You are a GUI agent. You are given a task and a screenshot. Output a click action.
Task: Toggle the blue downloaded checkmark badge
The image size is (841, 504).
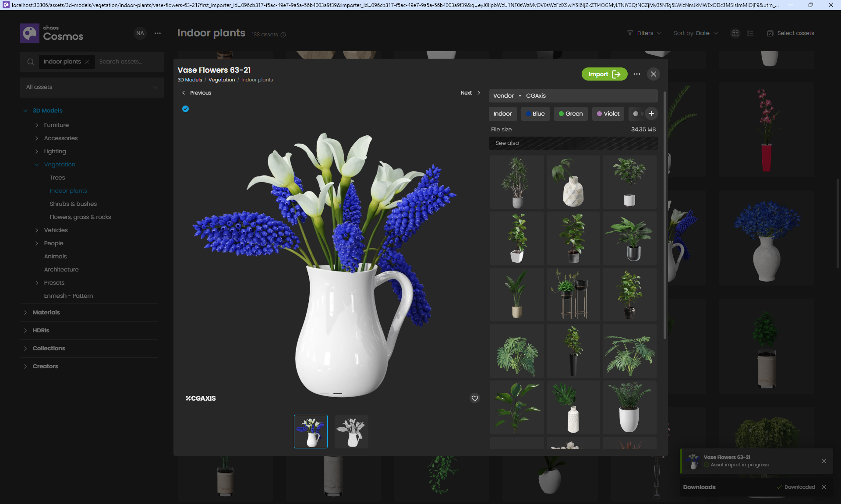tap(186, 109)
